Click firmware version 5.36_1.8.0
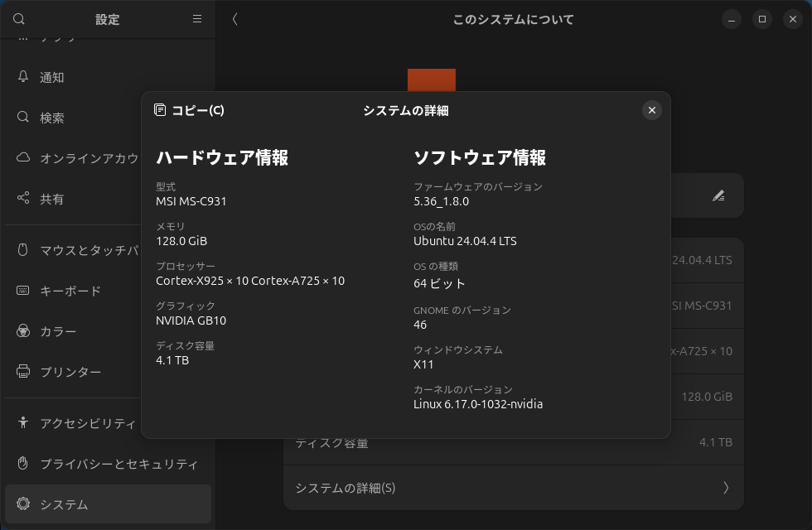 click(441, 201)
